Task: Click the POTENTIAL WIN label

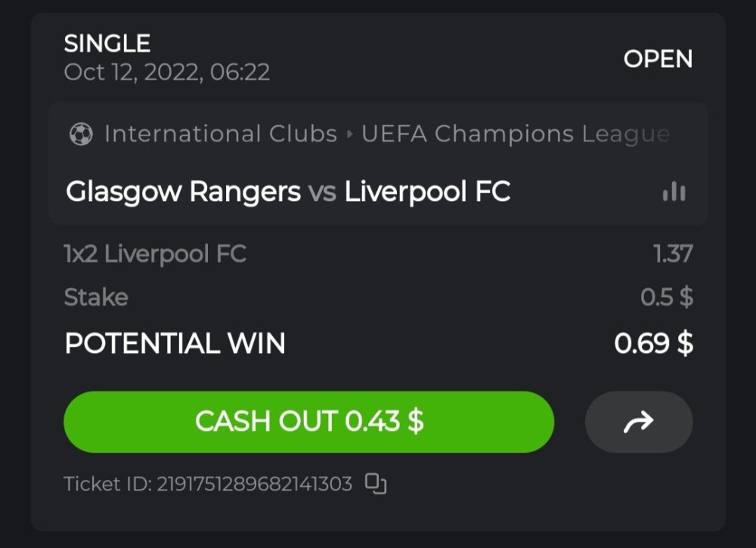Action: (175, 344)
